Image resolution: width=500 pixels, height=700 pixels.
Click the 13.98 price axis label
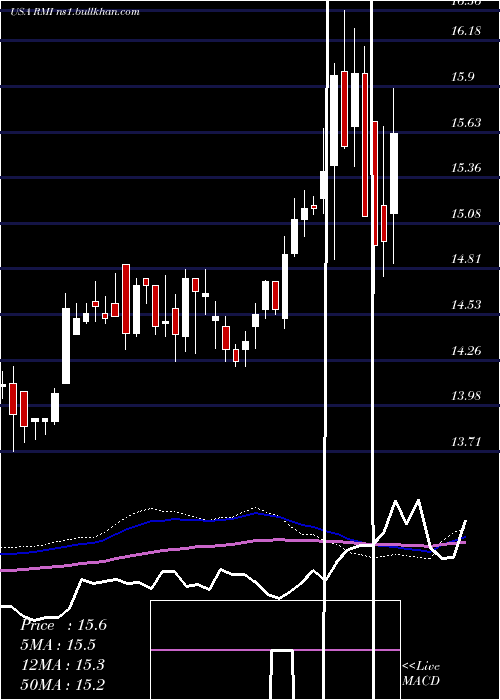click(x=466, y=396)
